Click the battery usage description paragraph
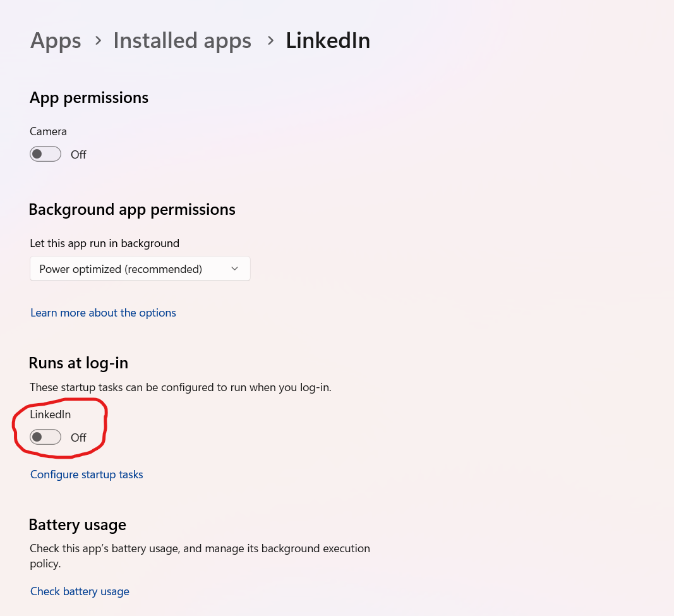This screenshot has width=674, height=616. point(200,556)
